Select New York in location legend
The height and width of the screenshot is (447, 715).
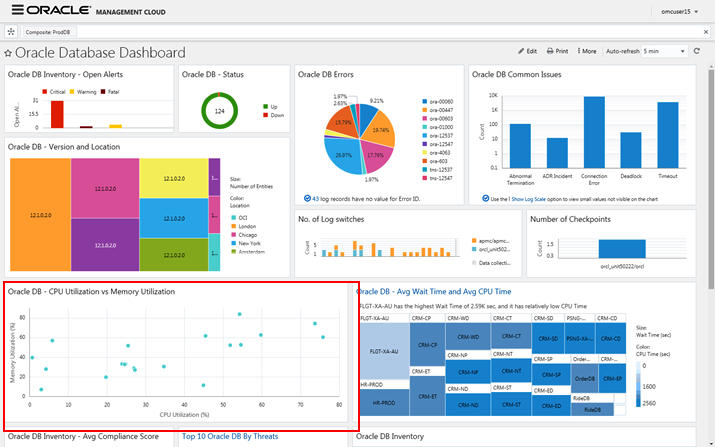pos(246,244)
